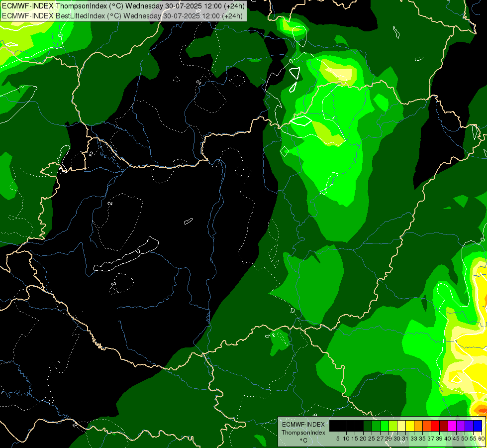Pick the orange 33–35 legend swatch
The width and height of the screenshot is (487, 448).
pos(418,426)
